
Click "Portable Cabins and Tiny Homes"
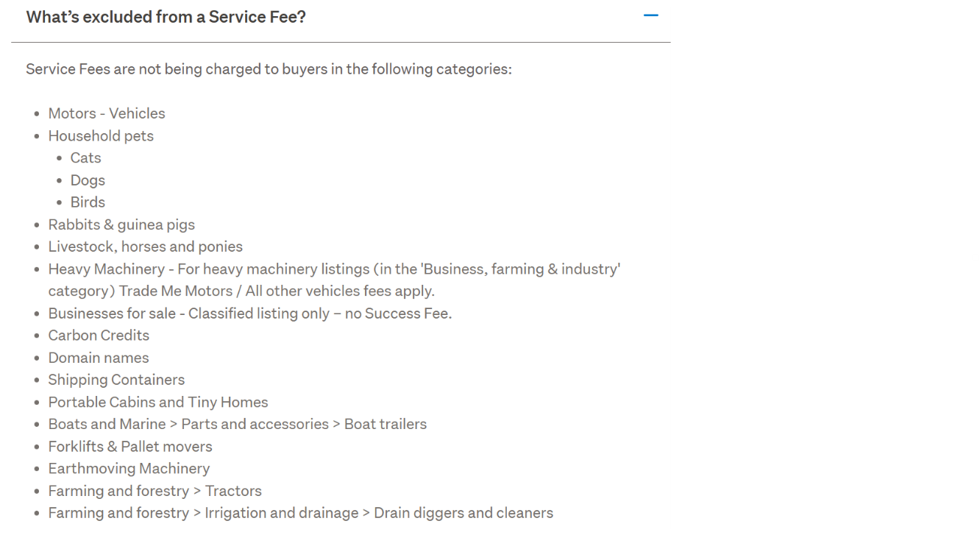click(x=158, y=403)
